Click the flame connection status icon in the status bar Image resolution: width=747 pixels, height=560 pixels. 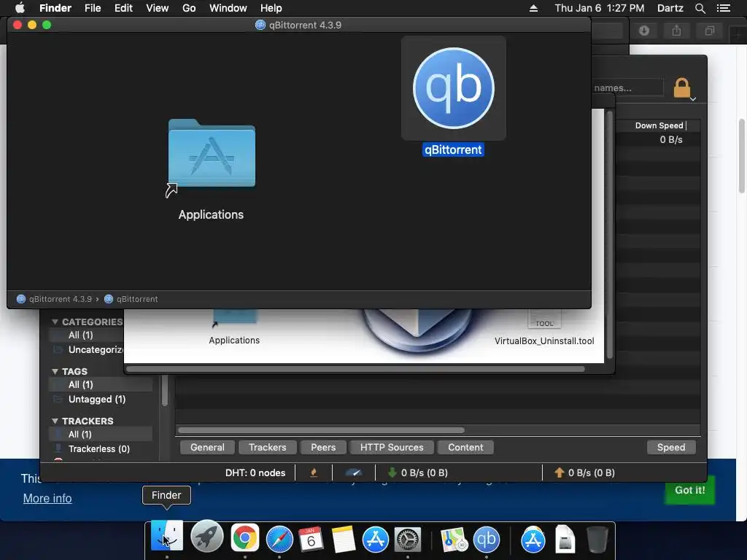coord(314,472)
